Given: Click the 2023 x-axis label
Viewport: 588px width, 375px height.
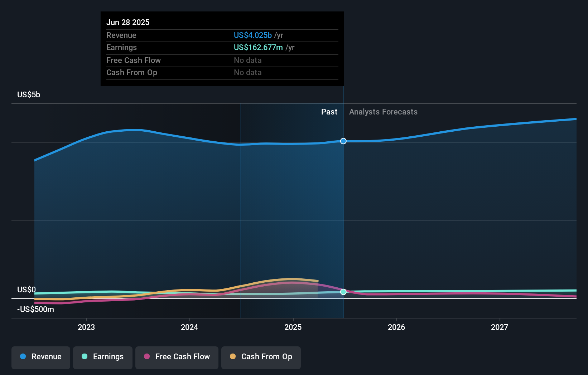Looking at the screenshot, I should pyautogui.click(x=86, y=327).
